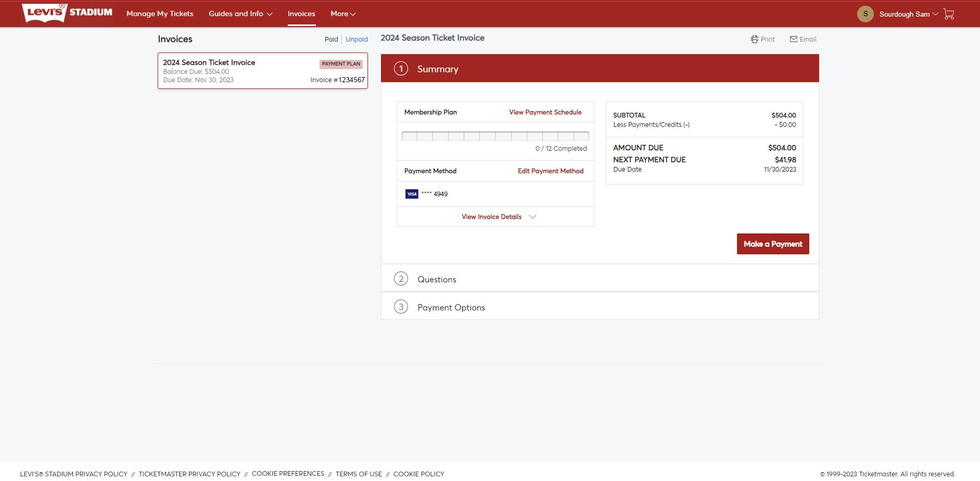The height and width of the screenshot is (481, 980).
Task: Select the 2024 Season Ticket Invoice card
Action: (262, 71)
